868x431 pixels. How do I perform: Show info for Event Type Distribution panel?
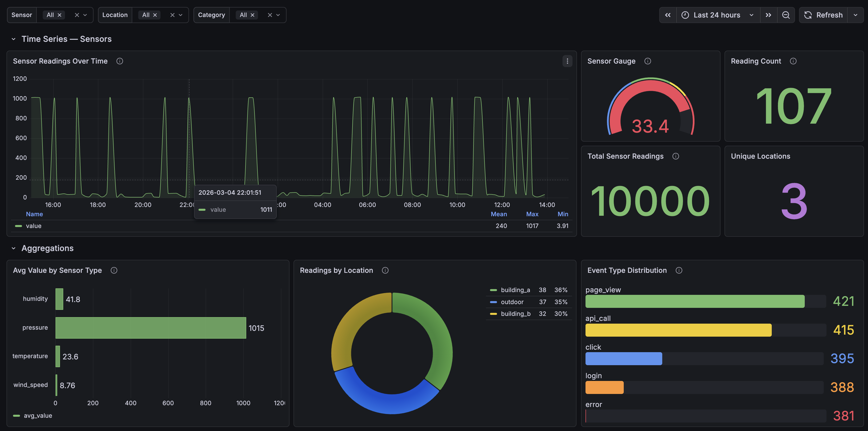tap(679, 271)
